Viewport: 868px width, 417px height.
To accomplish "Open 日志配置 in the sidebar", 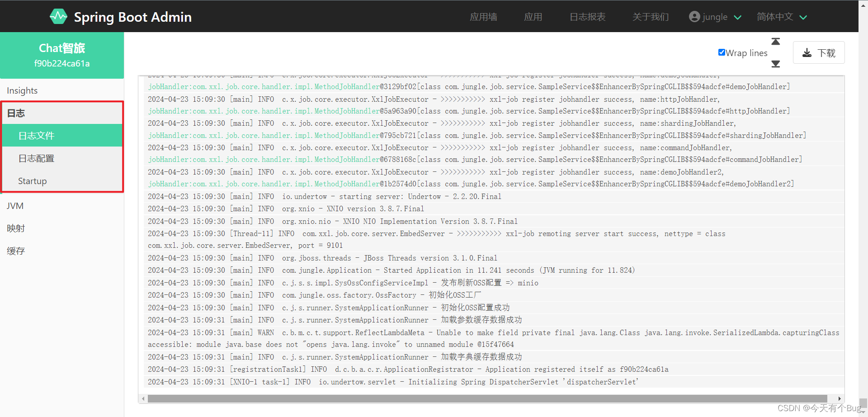I will (36, 158).
